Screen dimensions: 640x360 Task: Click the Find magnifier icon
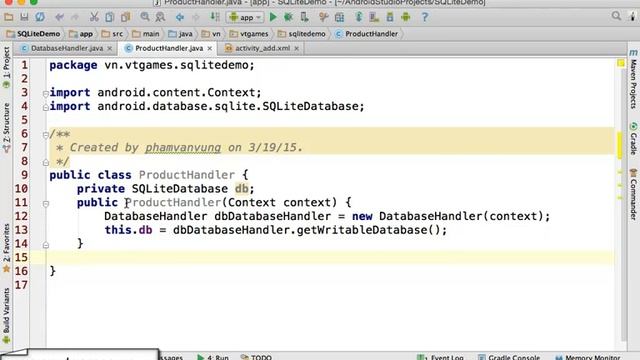point(145,17)
